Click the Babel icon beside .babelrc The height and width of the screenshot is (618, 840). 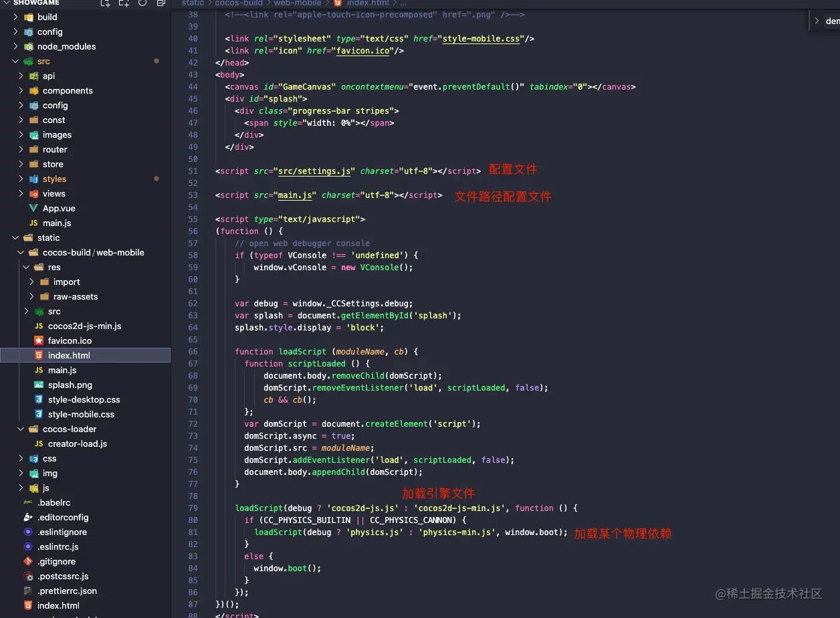pyautogui.click(x=28, y=502)
